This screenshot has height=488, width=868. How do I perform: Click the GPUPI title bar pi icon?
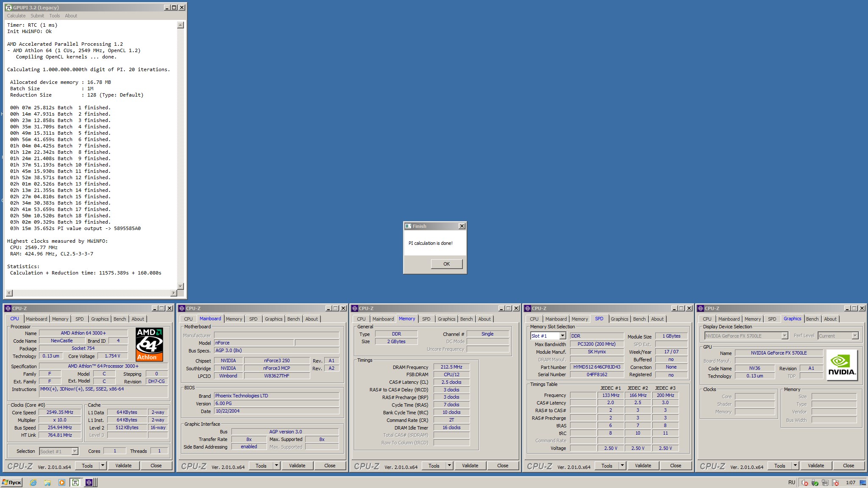pyautogui.click(x=8, y=8)
